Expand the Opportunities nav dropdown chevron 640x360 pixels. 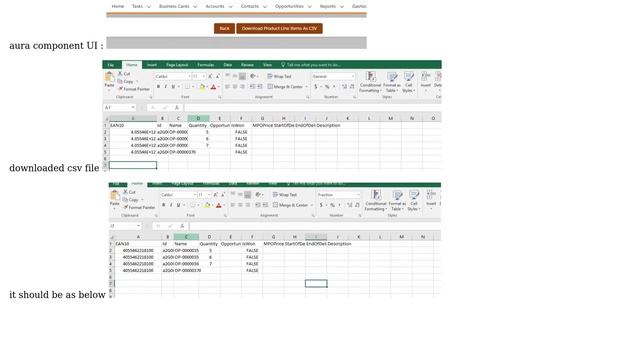[x=309, y=7]
